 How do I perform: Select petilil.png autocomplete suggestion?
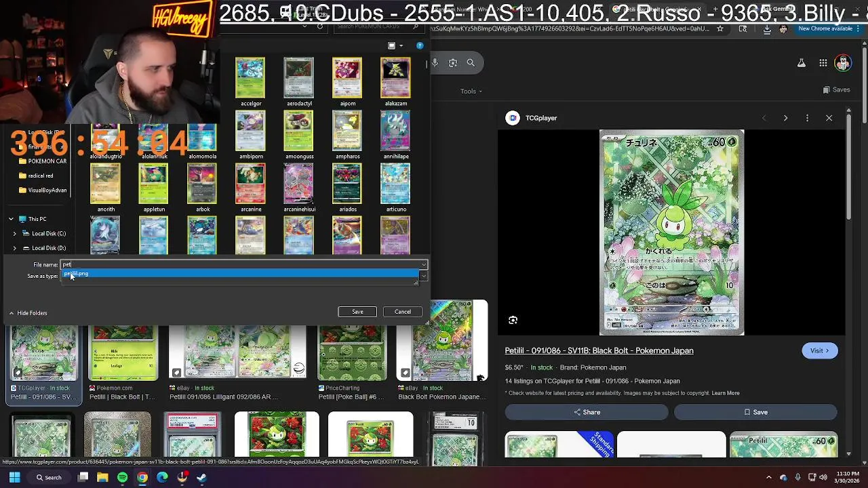coord(241,274)
